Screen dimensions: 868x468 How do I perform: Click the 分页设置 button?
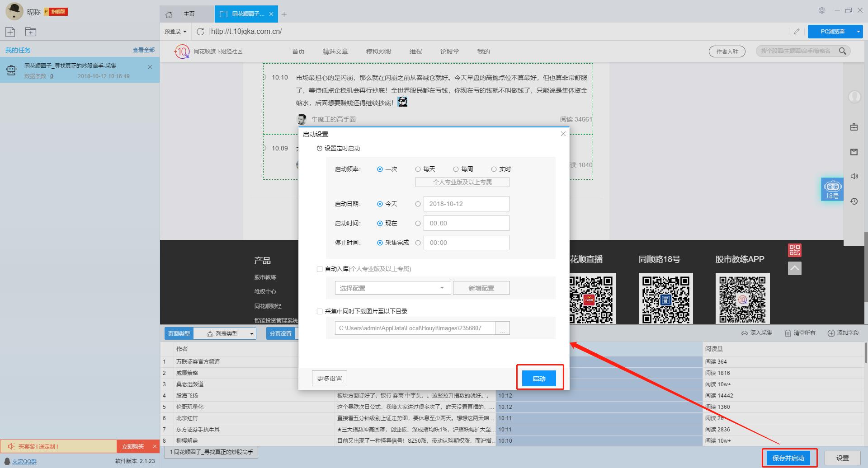pyautogui.click(x=281, y=333)
